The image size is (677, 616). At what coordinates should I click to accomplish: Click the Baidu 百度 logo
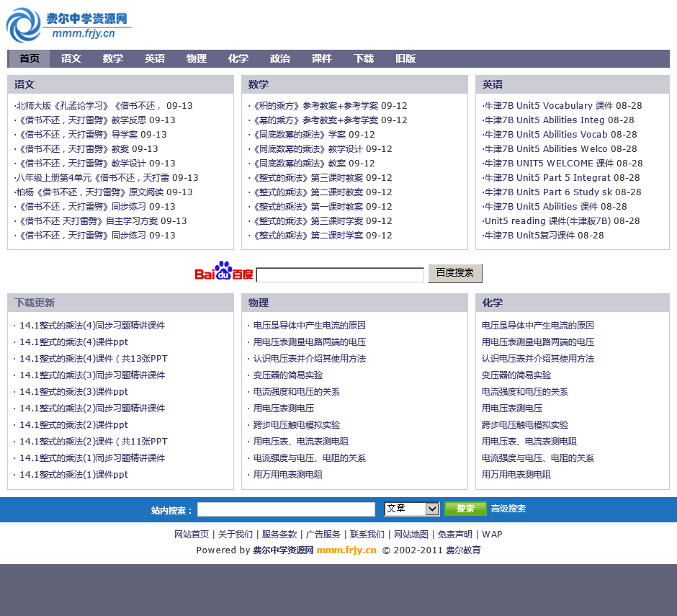[x=224, y=272]
